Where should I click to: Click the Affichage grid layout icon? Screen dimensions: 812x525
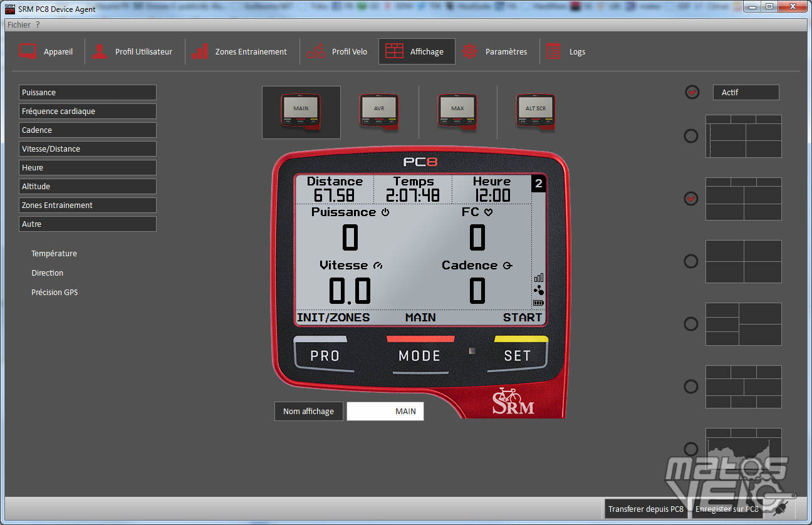[394, 51]
